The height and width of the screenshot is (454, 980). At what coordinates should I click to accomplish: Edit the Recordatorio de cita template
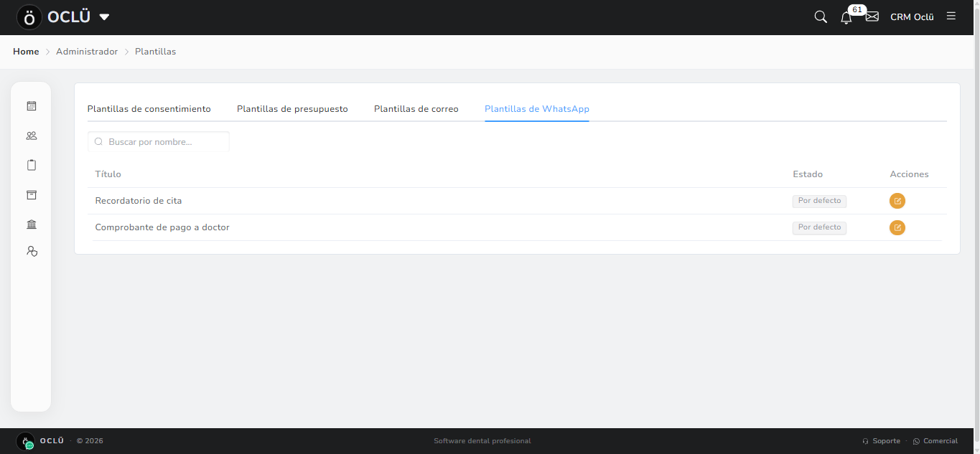[897, 201]
